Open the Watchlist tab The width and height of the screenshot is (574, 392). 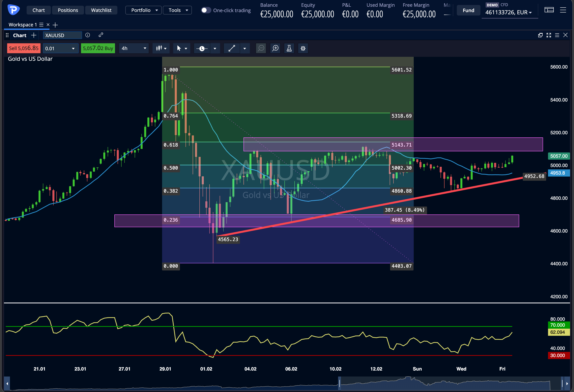coord(101,10)
